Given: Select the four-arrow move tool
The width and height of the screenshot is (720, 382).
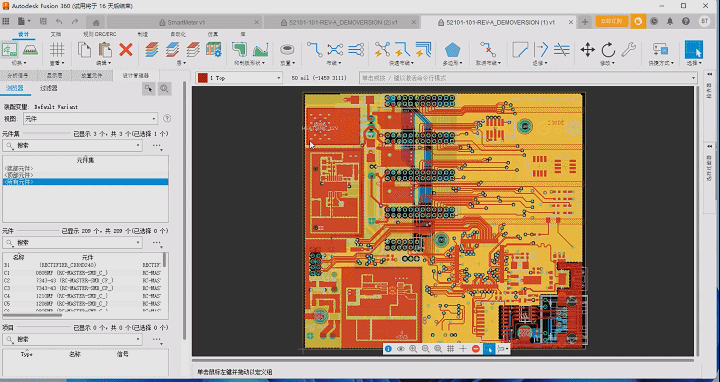Looking at the screenshot, I should pos(587,50).
